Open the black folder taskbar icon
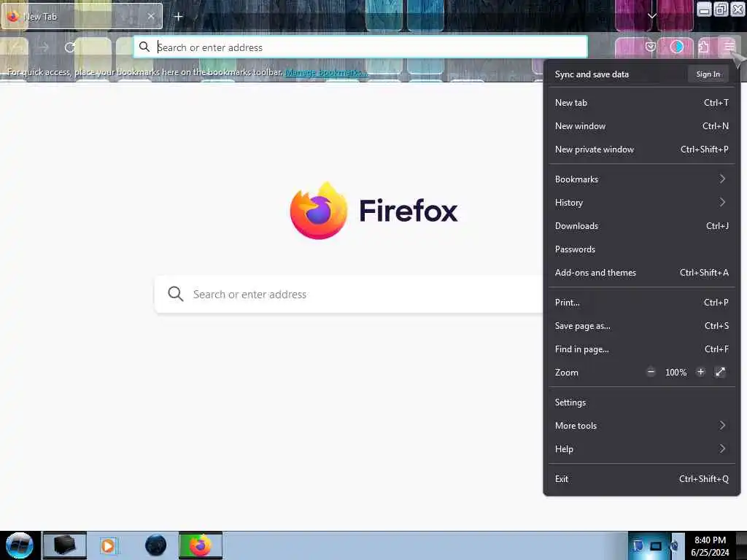 point(64,545)
